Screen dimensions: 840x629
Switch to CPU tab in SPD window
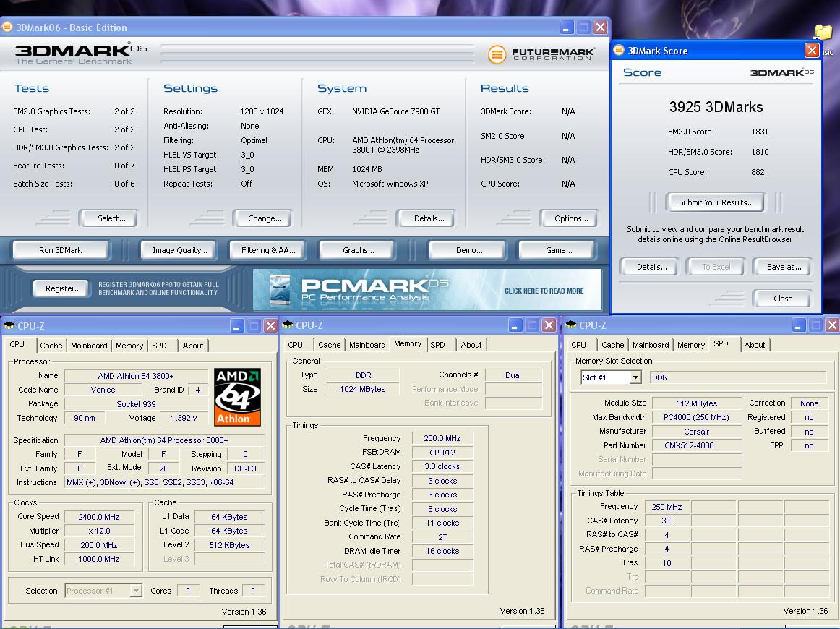(578, 345)
